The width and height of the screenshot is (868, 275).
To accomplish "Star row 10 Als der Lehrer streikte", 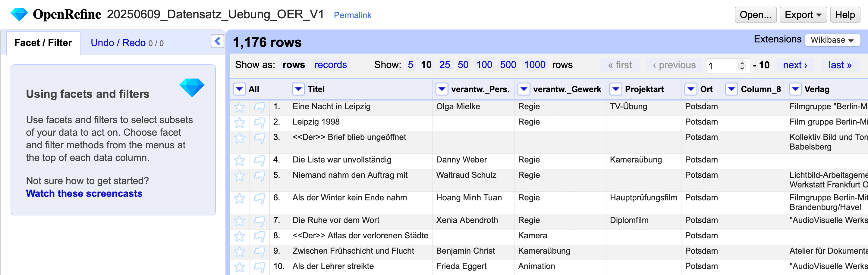I will 240,267.
